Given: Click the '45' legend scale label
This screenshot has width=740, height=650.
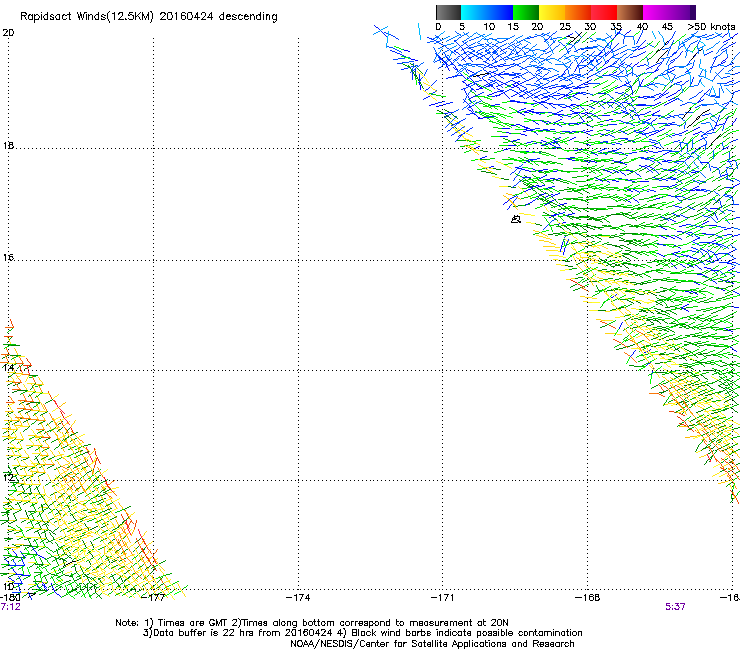Looking at the screenshot, I should tap(667, 27).
